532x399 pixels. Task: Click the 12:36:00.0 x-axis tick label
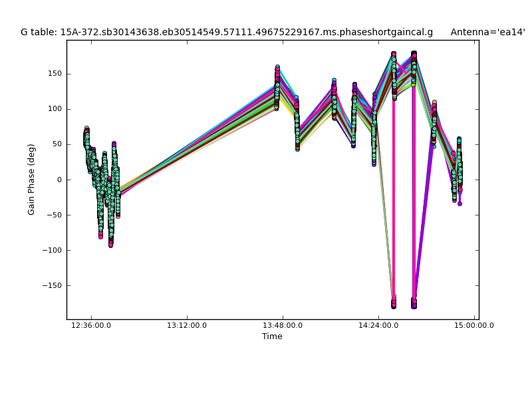point(91,326)
